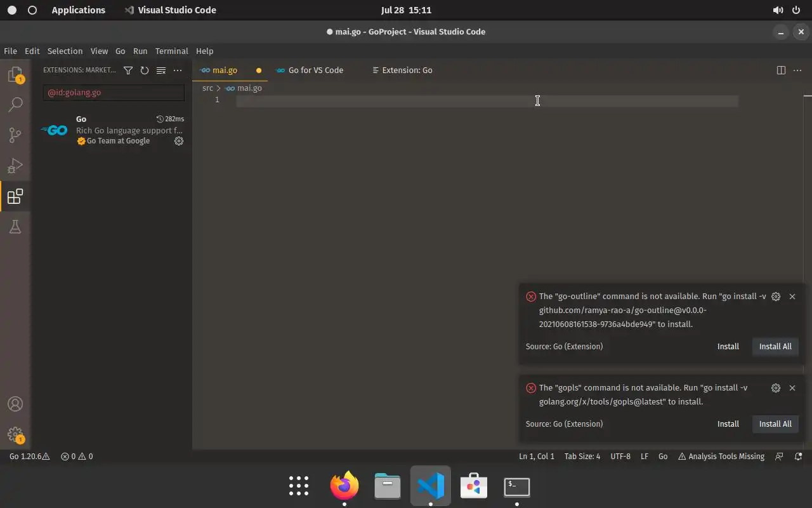This screenshot has width=812, height=508.
Task: Select language mode Go in status bar
Action: point(663,457)
